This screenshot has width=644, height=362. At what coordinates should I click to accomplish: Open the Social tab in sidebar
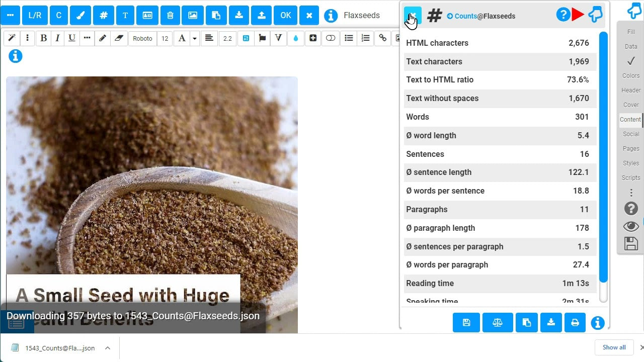[x=631, y=134]
